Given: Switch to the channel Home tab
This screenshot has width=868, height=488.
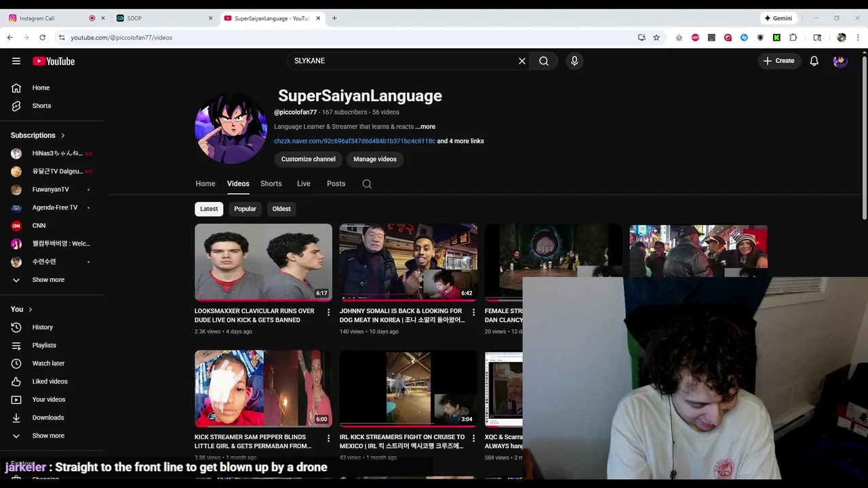Looking at the screenshot, I should point(205,184).
